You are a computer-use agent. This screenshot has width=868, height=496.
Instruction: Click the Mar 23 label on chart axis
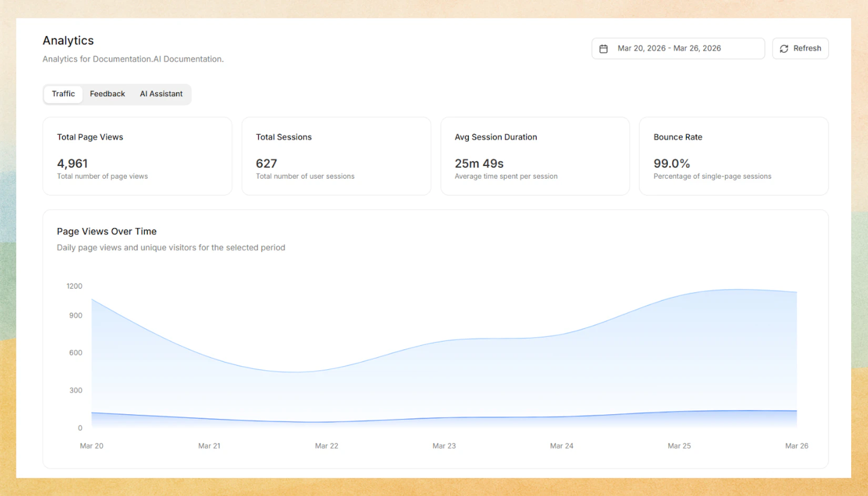[445, 446]
